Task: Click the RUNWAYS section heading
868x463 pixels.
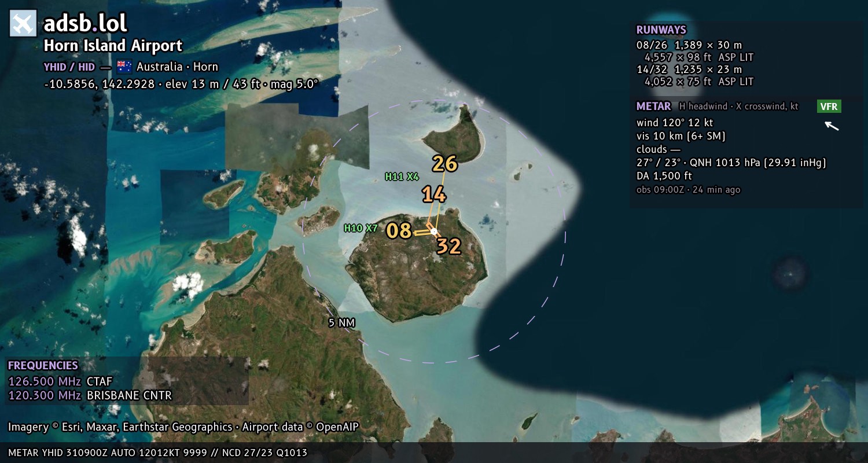Action: click(x=661, y=30)
